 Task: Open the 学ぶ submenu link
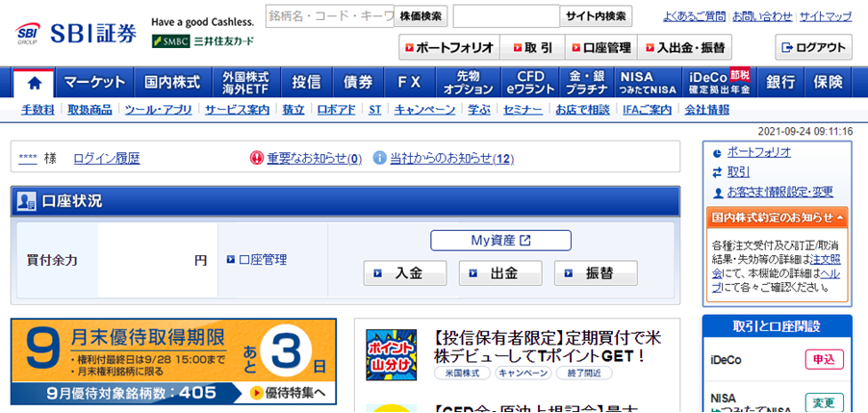pyautogui.click(x=479, y=110)
